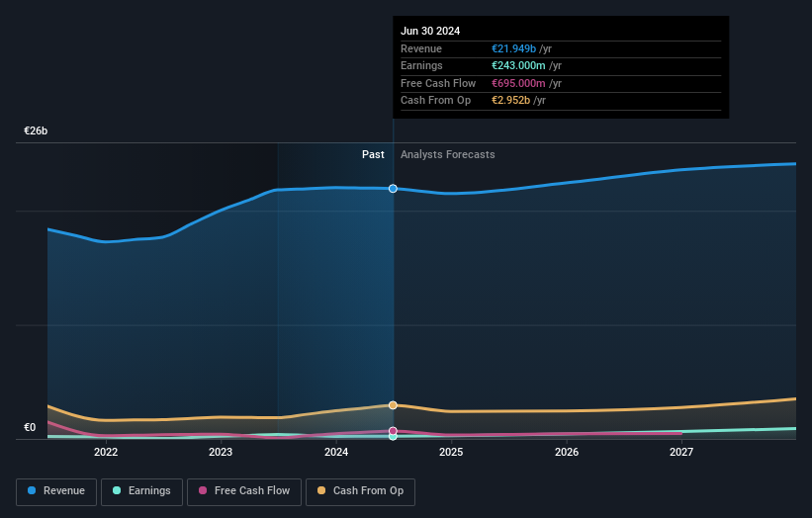Click the Cash From Op label in tooltip
The height and width of the screenshot is (518, 812).
click(435, 101)
